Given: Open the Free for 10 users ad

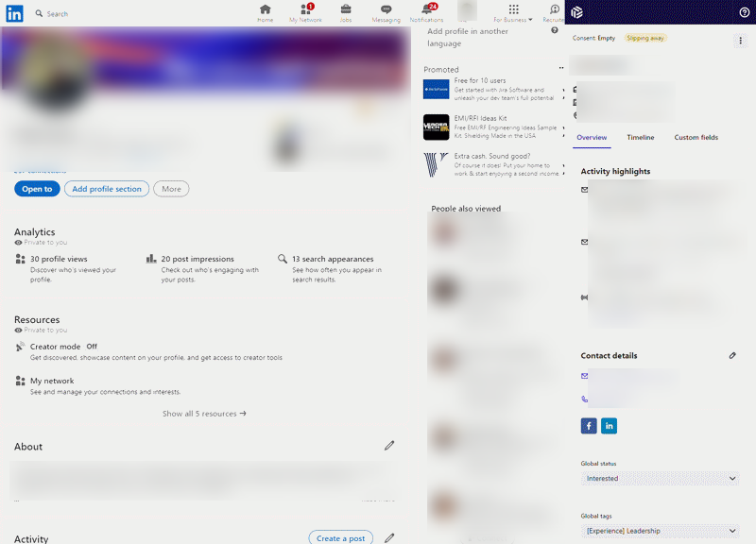Looking at the screenshot, I should (480, 80).
